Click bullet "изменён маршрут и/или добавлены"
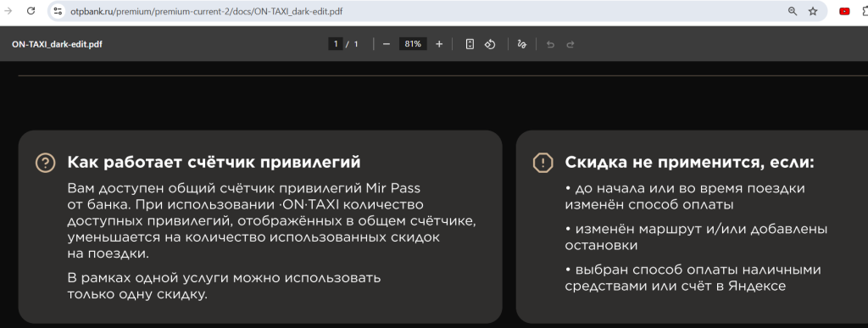Screen dimensions: 868x328 (697, 229)
